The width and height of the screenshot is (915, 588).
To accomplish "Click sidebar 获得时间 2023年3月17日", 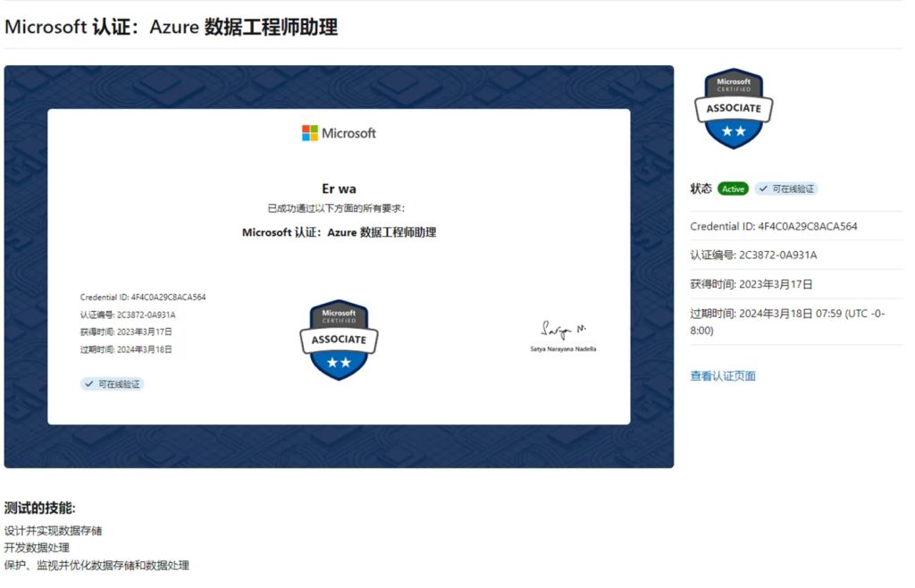I will 751,284.
